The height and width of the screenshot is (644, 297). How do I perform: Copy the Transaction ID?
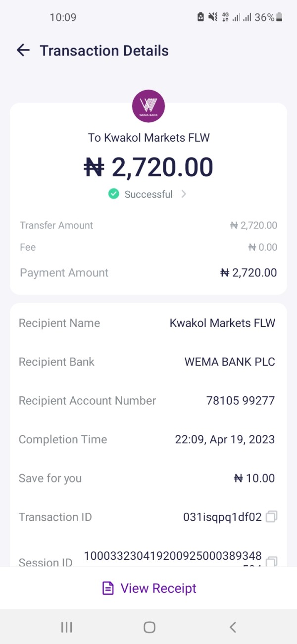pyautogui.click(x=271, y=517)
